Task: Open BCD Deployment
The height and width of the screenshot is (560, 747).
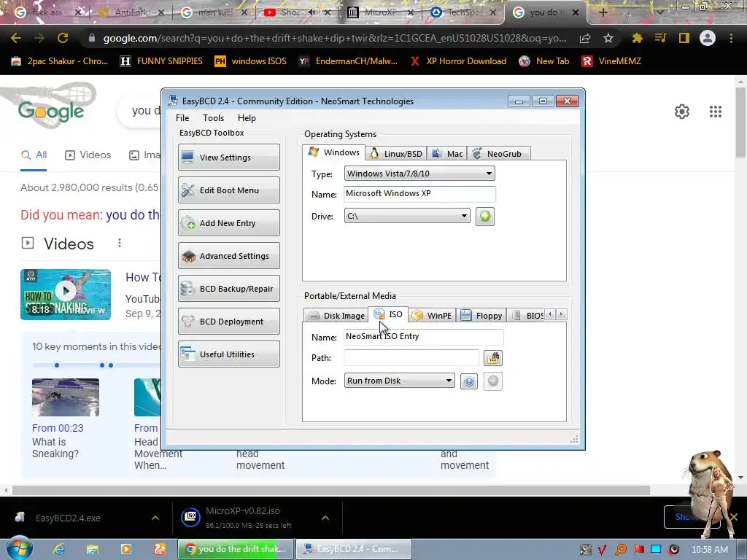Action: pyautogui.click(x=228, y=322)
